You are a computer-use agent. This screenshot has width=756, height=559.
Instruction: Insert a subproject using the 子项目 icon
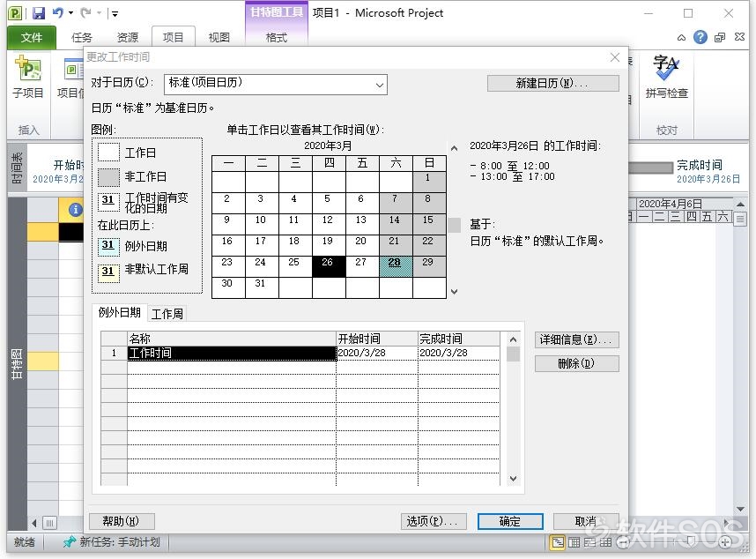[28, 78]
